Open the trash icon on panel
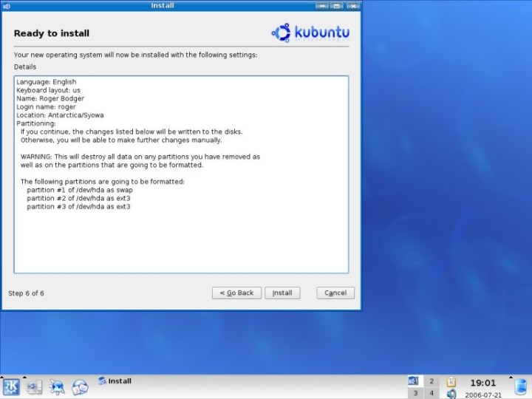The width and height of the screenshot is (532, 399). [521, 386]
